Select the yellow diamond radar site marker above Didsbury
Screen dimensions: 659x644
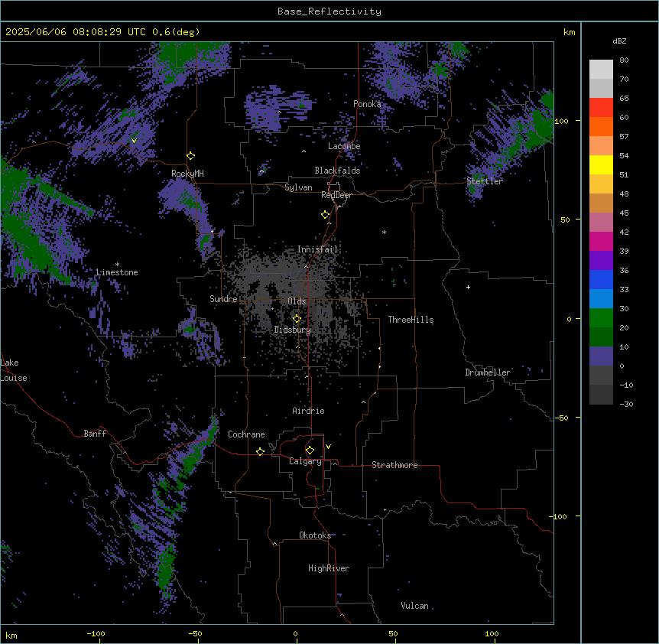tap(297, 319)
